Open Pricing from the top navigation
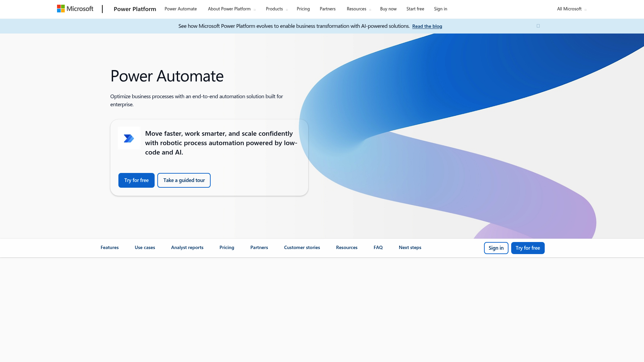Viewport: 644px width, 362px height. 303,9
